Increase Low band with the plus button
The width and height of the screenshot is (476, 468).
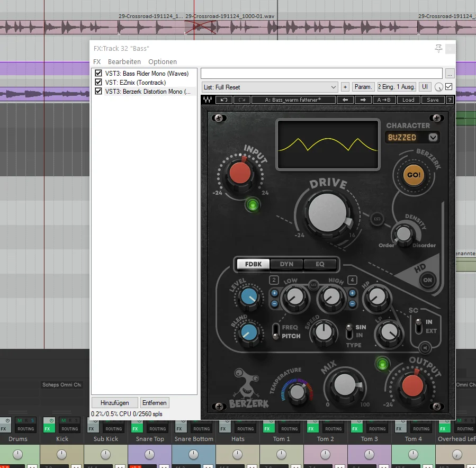pyautogui.click(x=274, y=293)
